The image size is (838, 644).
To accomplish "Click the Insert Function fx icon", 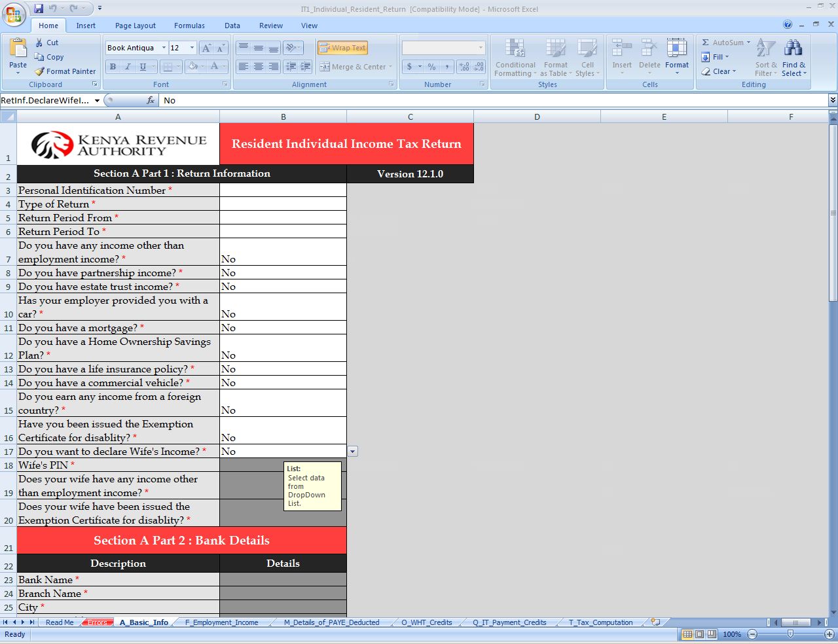I will click(151, 100).
